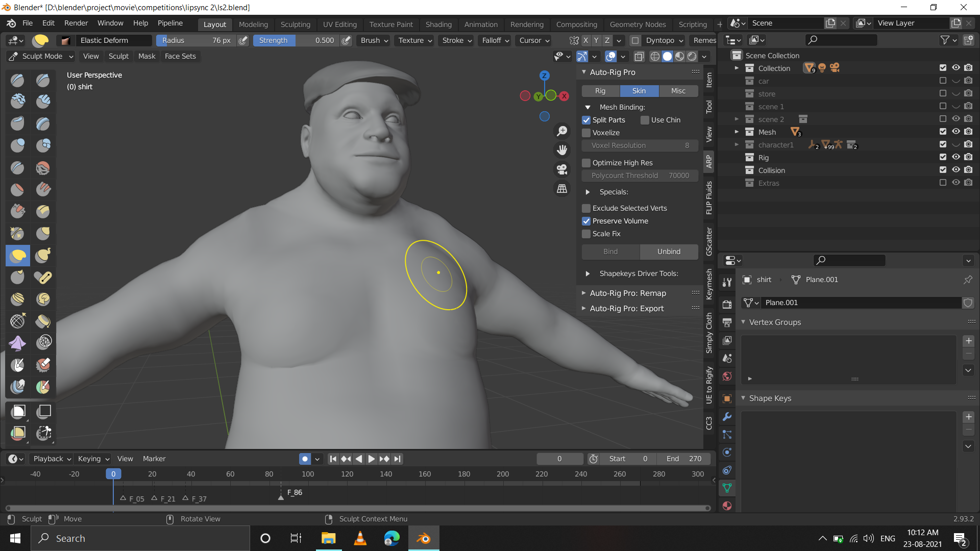Check Exclude Selected Verts

pos(586,208)
